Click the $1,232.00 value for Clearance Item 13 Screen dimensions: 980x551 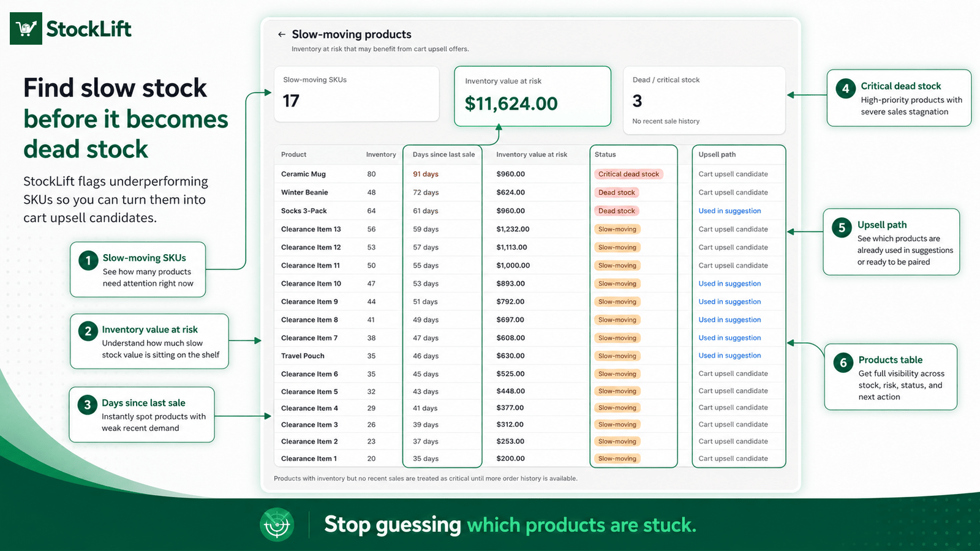pyautogui.click(x=513, y=229)
